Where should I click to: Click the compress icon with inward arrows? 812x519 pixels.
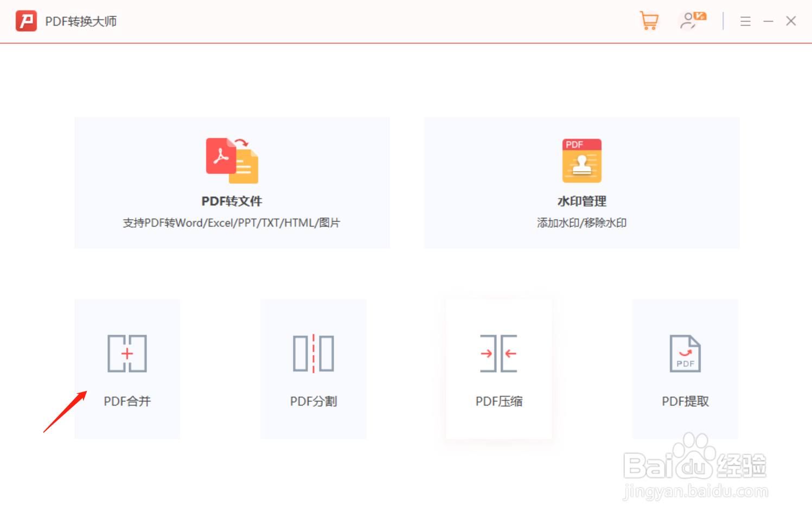[x=499, y=354]
